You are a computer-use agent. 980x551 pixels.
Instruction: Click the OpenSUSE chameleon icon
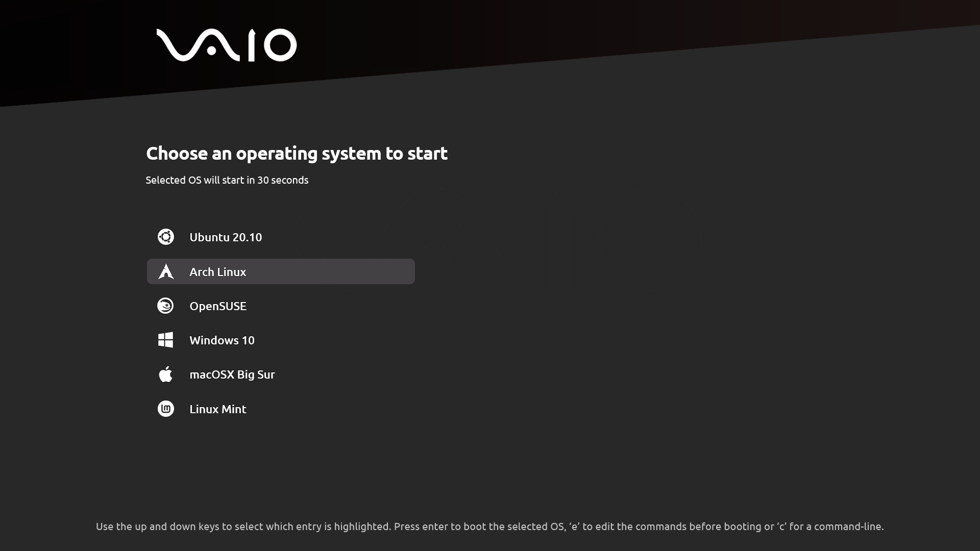click(x=165, y=306)
